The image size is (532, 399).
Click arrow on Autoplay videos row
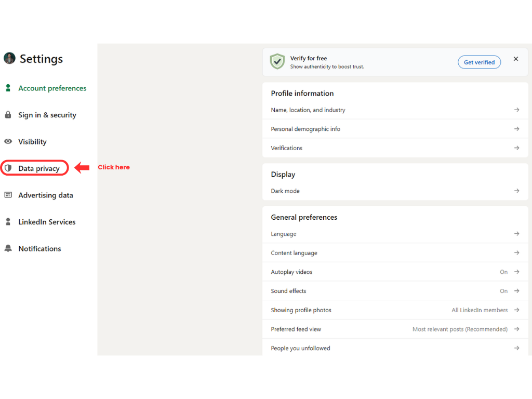point(516,272)
